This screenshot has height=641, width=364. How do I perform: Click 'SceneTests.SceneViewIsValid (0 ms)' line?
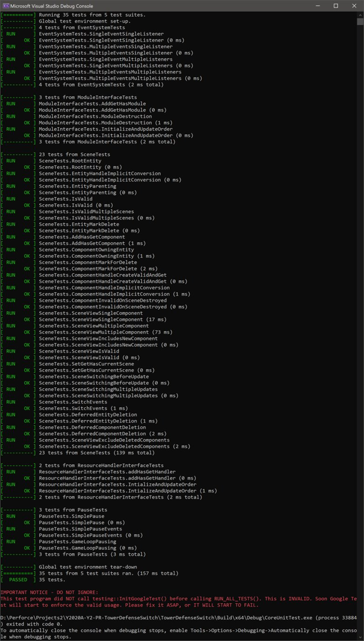pos(89,358)
